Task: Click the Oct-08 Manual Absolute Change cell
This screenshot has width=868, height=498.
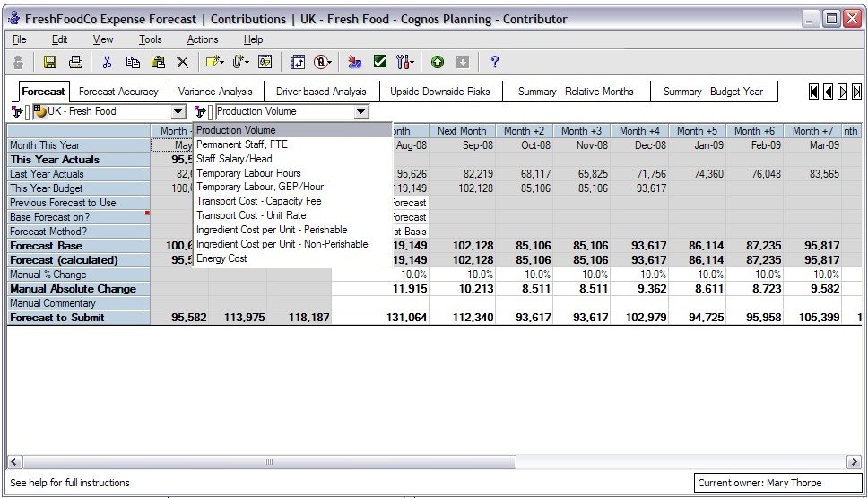Action: (524, 289)
